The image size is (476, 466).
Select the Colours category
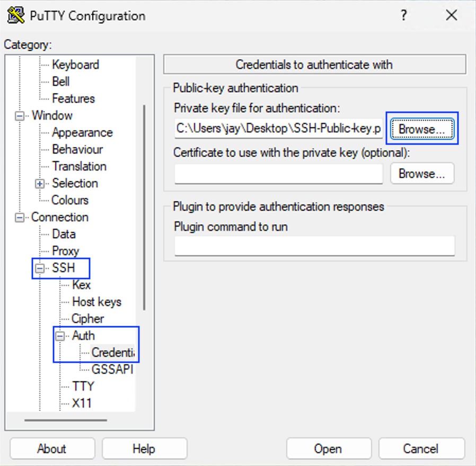pos(69,200)
